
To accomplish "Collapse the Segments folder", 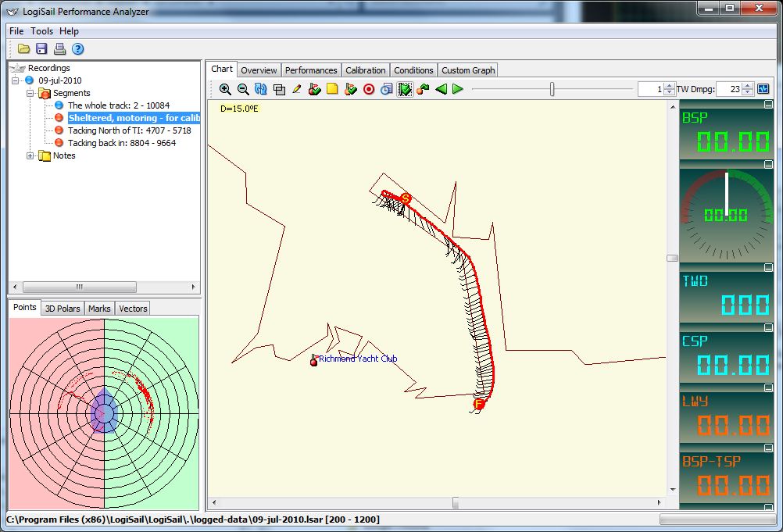I will click(x=30, y=93).
